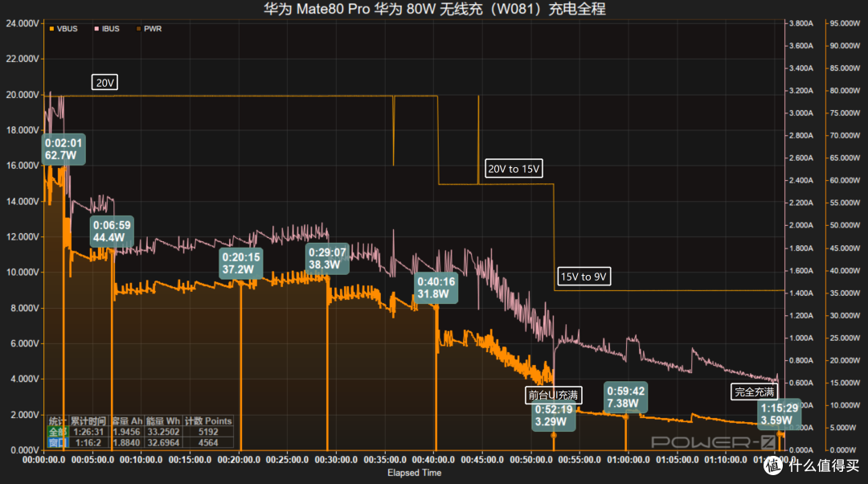The image size is (868, 484).
Task: Click the 20.000V voltage axis tick
Action: coord(23,95)
